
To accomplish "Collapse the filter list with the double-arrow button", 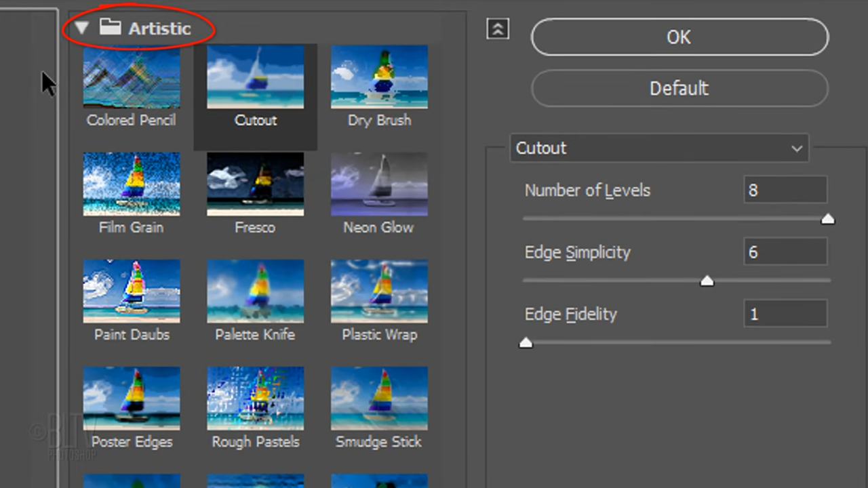I will (498, 29).
